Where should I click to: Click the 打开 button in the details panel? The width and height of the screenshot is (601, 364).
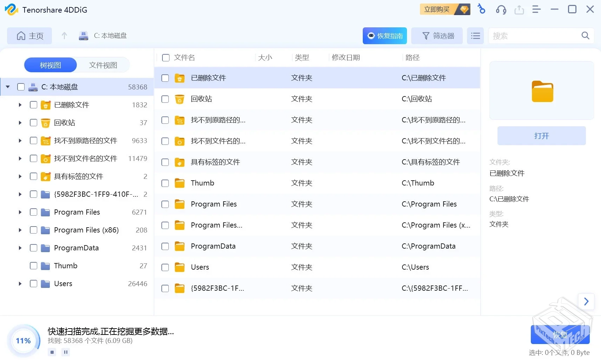pos(541,136)
